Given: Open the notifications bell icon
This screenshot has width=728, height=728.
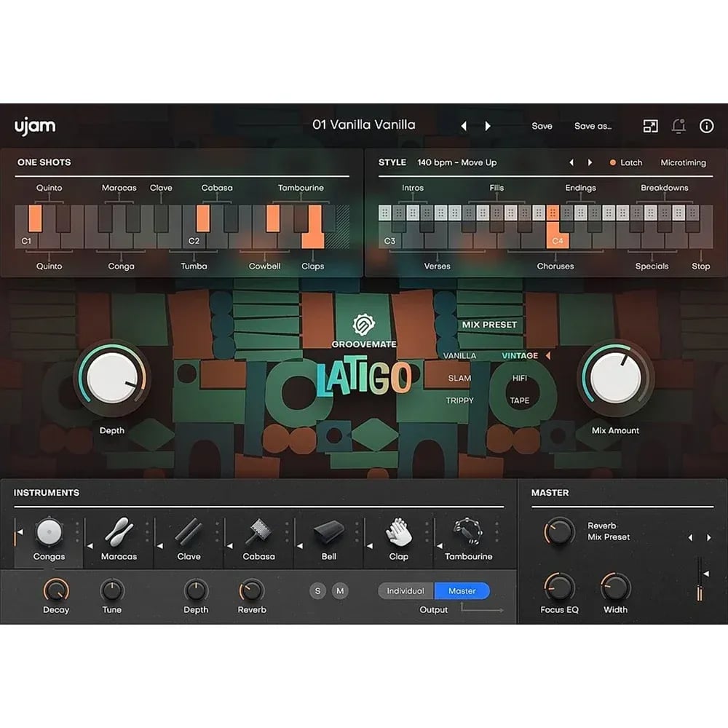Looking at the screenshot, I should [678, 126].
